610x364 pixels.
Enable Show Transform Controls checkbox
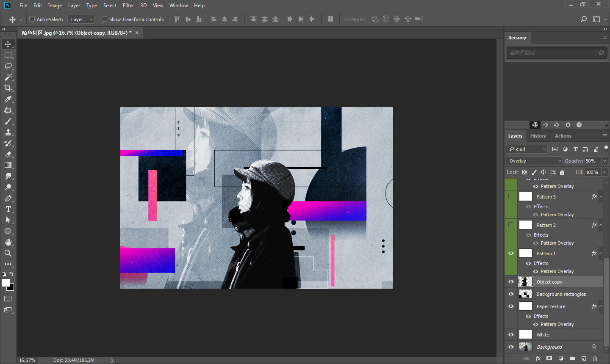pos(105,19)
